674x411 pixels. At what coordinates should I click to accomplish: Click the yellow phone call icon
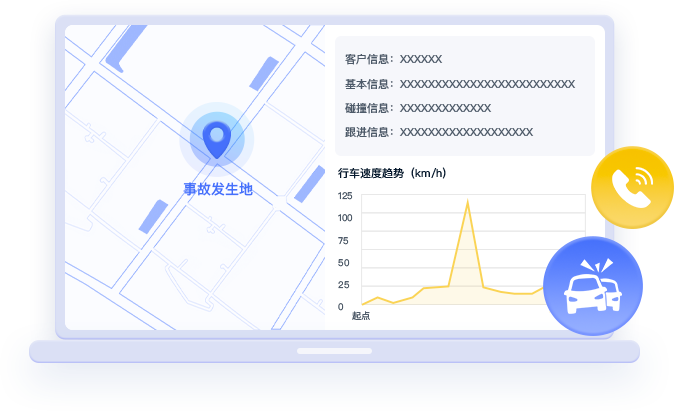(x=632, y=187)
